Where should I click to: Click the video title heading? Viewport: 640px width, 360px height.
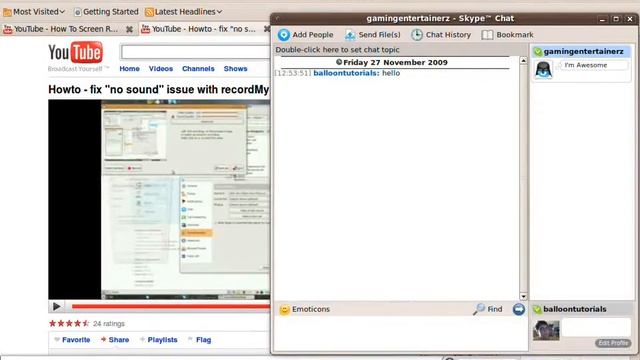(159, 89)
